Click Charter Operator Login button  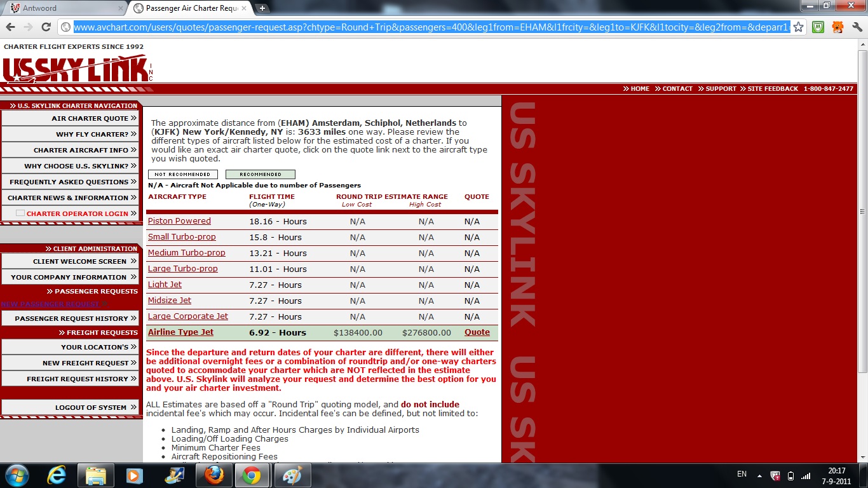click(70, 213)
